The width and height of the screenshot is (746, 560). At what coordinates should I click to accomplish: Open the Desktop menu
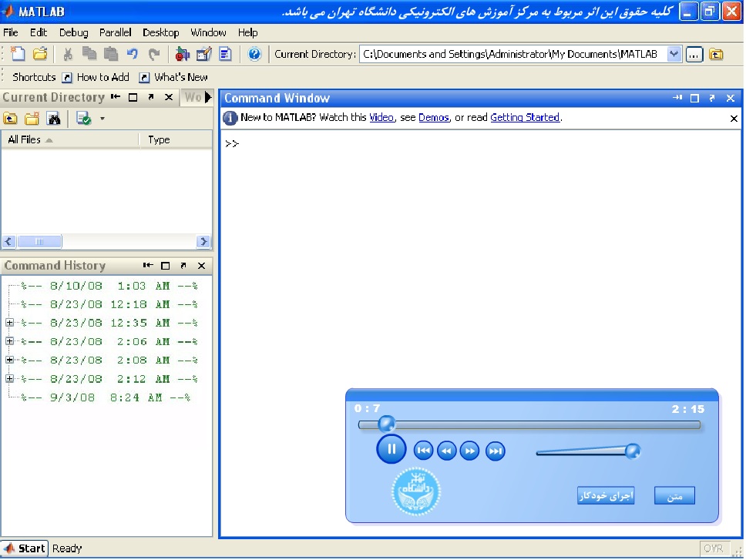[161, 32]
